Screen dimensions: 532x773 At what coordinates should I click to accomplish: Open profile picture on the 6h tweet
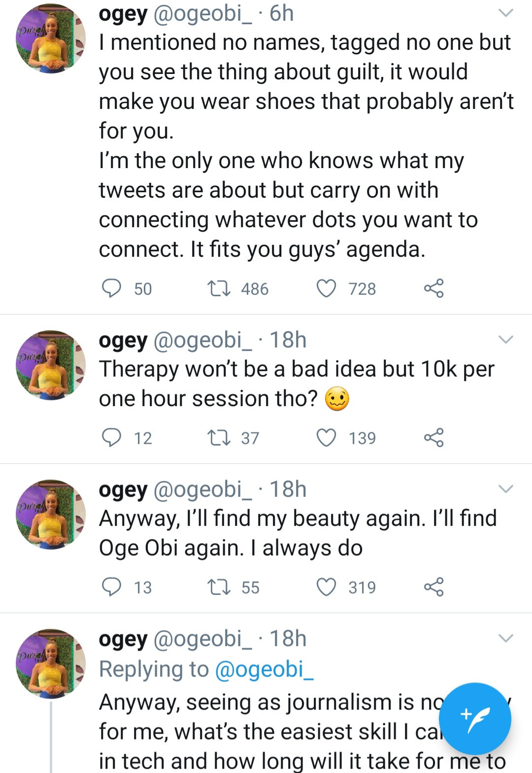(51, 39)
